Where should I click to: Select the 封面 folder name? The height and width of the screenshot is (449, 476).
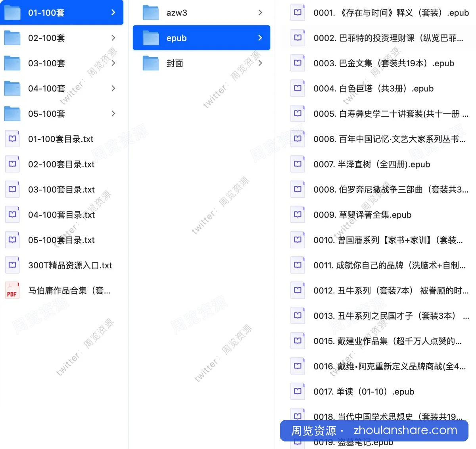[175, 63]
